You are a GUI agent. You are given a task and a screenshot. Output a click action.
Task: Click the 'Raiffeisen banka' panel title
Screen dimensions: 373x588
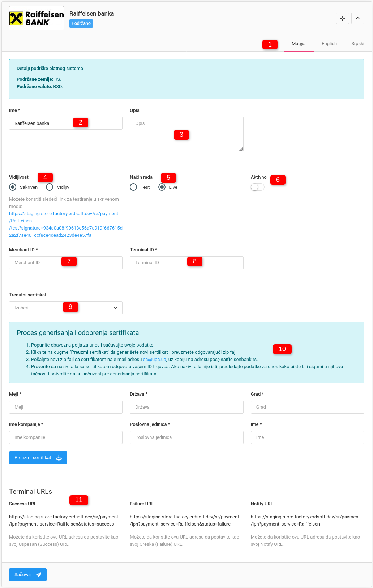pos(92,13)
